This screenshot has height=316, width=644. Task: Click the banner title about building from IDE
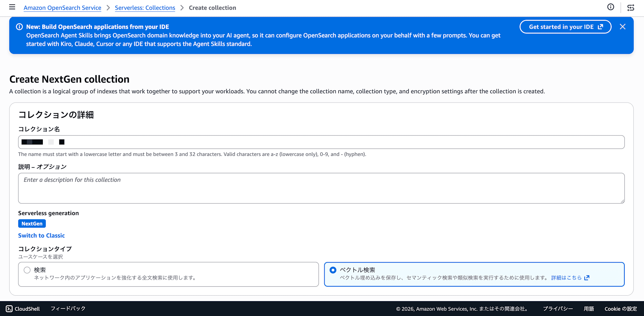click(98, 27)
